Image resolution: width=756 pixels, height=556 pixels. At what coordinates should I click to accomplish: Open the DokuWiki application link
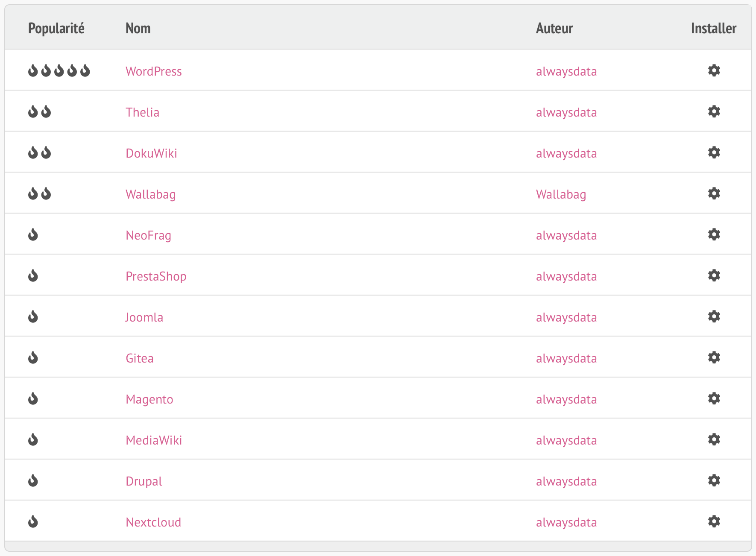[151, 153]
